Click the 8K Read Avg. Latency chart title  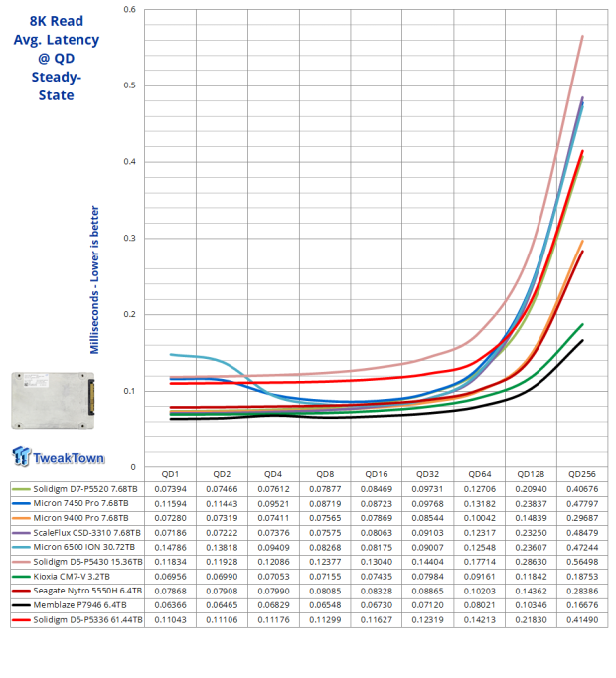[57, 58]
